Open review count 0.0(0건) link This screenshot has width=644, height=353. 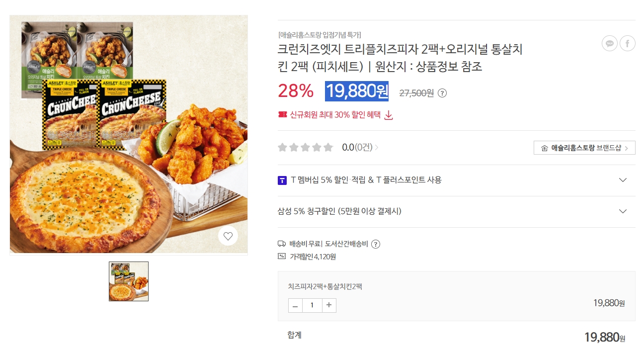coord(360,147)
